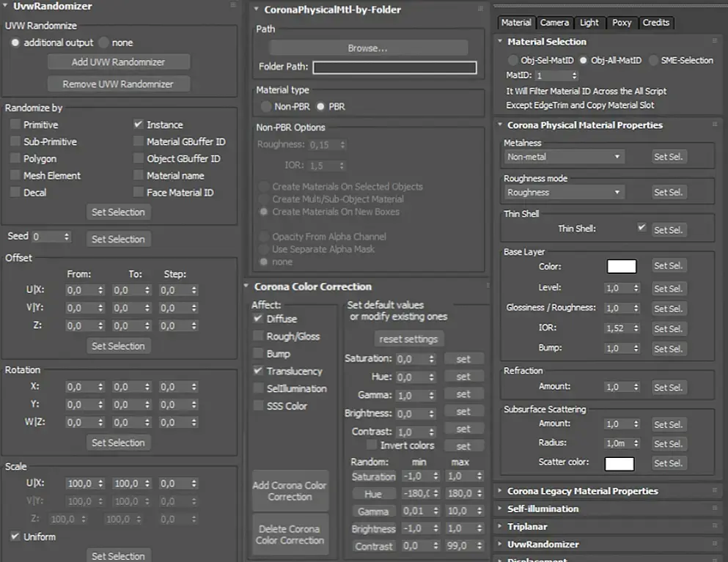The height and width of the screenshot is (562, 728).
Task: Uncheck the Translucency checkbox
Action: pos(258,371)
